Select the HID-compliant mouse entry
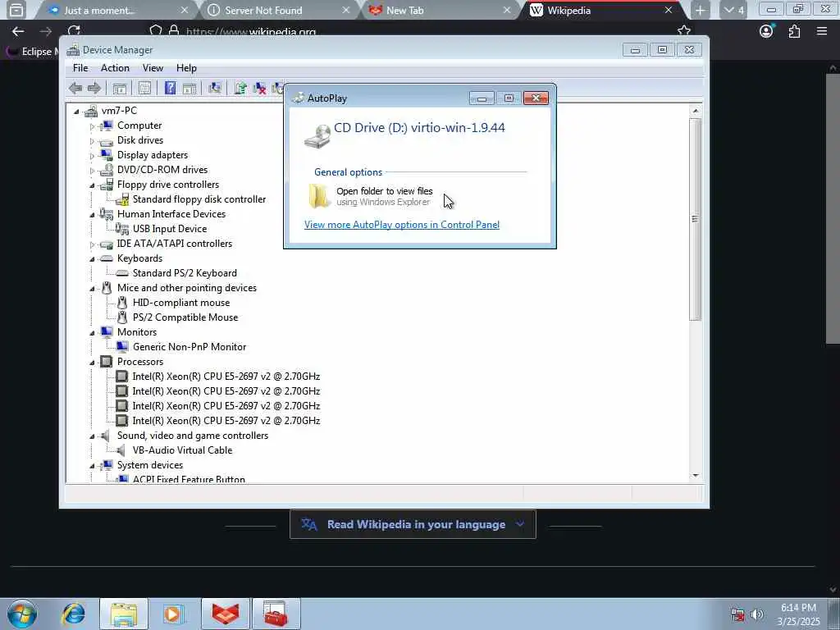The height and width of the screenshot is (630, 840). 181,303
